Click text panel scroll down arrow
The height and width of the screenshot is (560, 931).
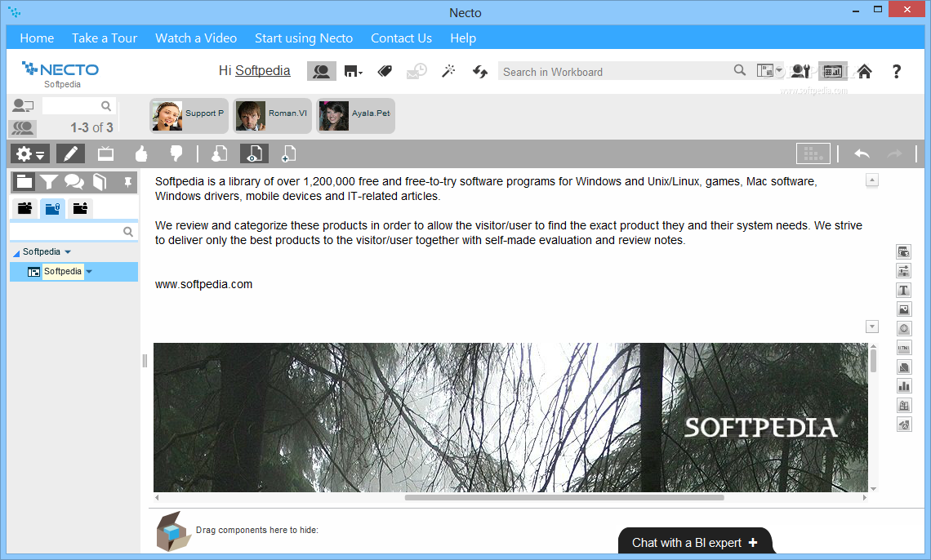871,327
